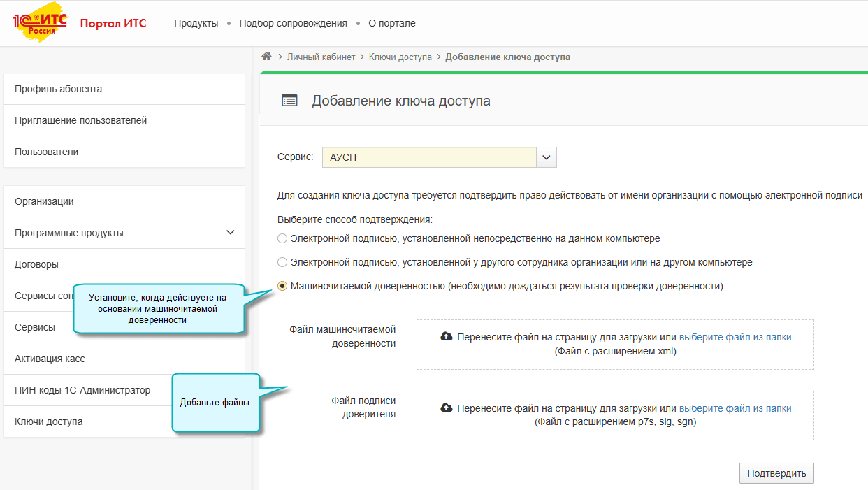Open the Продукты top menu
Screen dimensions: 868x490
point(196,23)
